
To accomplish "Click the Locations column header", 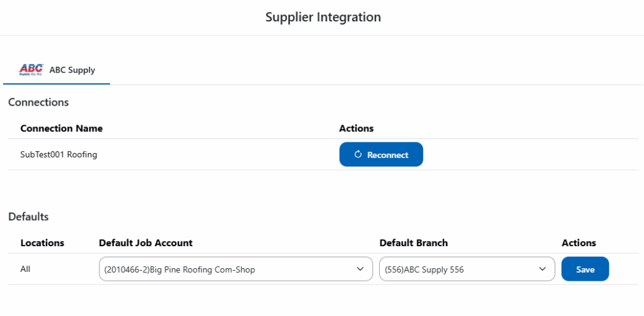I will pyautogui.click(x=42, y=243).
